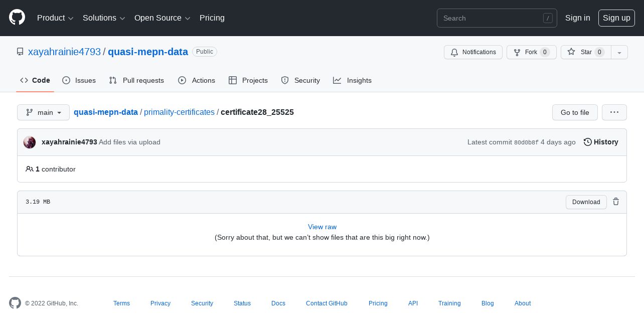
Task: Open About footer link
Action: 523,303
